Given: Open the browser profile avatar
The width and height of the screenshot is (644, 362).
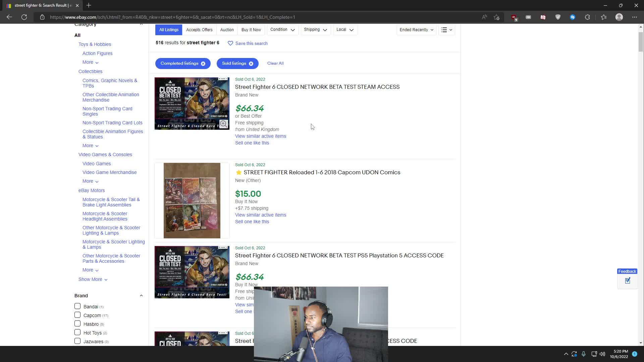Looking at the screenshot, I should click(619, 17).
